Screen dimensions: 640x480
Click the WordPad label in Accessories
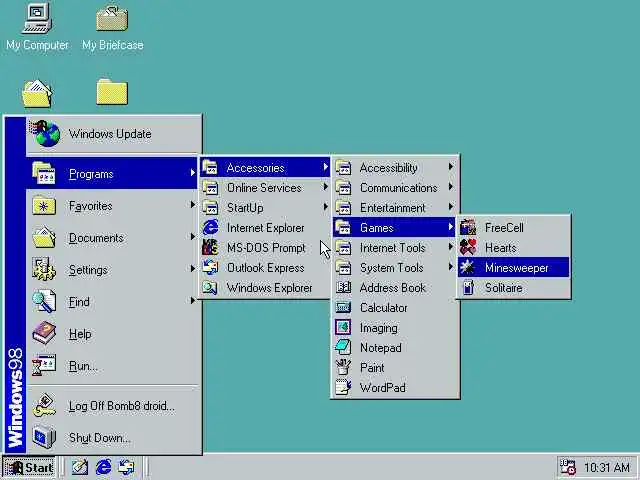coord(382,387)
